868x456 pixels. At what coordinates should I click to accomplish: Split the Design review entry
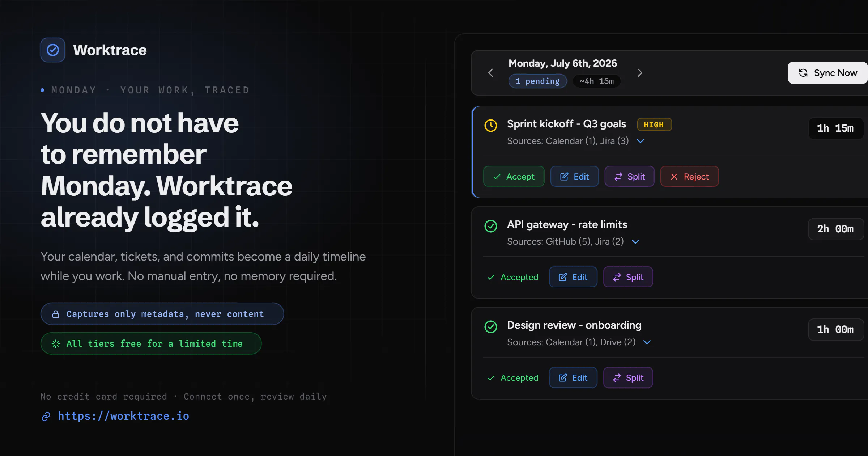click(628, 377)
